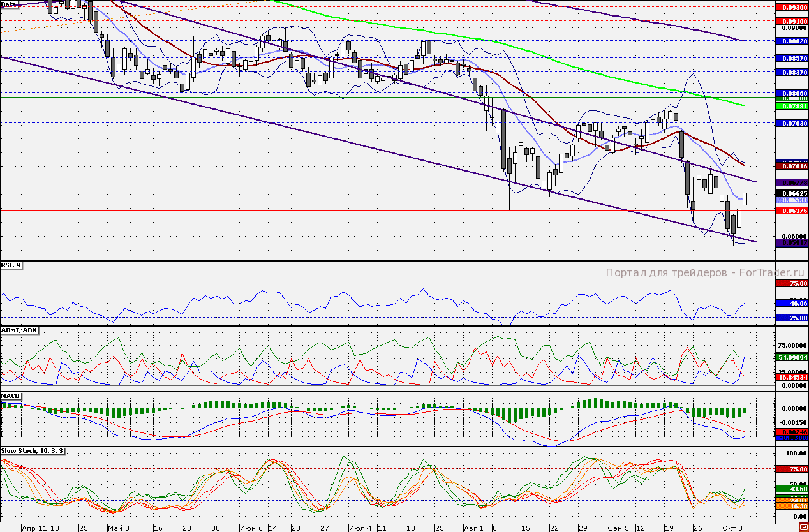Click the green 0.07881 moving average tag
The image size is (809, 532).
790,105
